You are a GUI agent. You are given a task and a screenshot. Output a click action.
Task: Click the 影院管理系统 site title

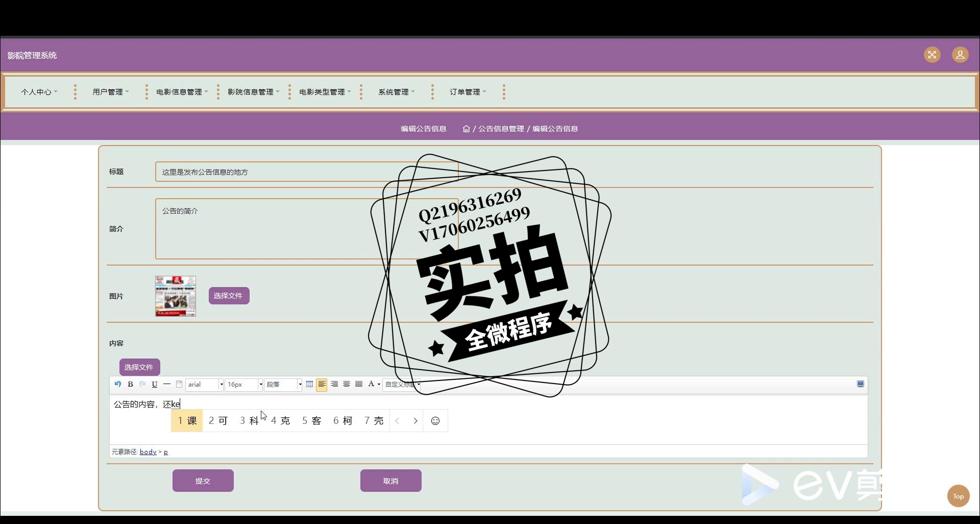click(x=32, y=55)
